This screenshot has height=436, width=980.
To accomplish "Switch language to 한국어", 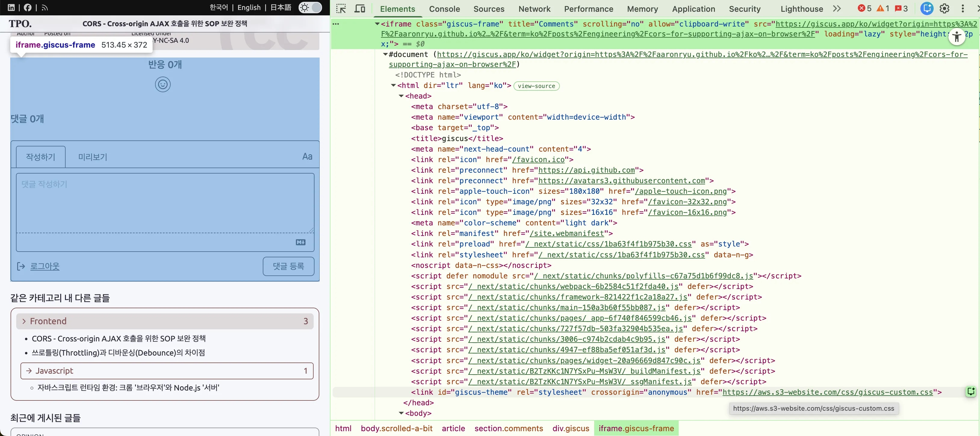I will pos(219,8).
